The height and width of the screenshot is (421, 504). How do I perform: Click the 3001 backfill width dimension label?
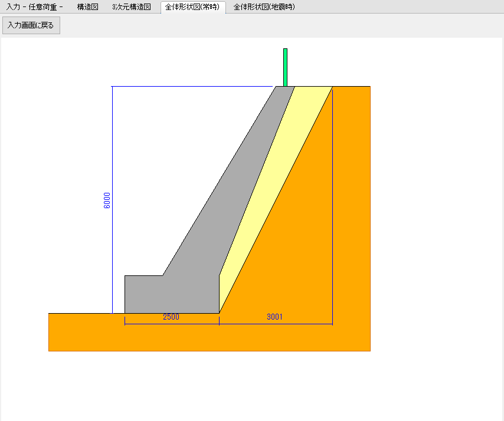click(x=274, y=317)
